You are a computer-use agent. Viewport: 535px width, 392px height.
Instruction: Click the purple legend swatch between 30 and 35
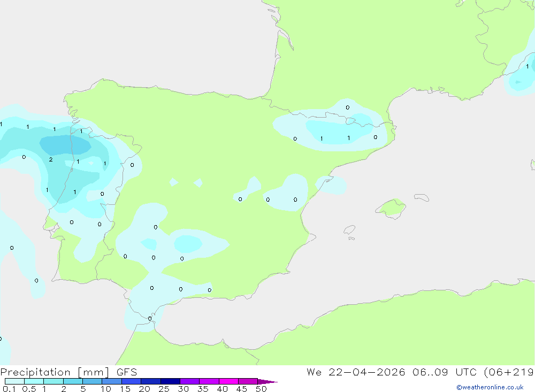point(189,381)
